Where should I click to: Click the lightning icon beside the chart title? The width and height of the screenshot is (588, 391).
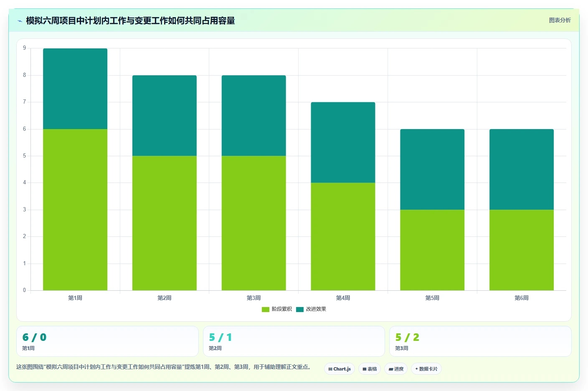20,21
